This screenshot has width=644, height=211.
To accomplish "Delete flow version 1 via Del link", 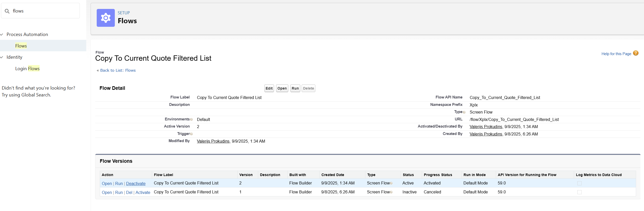I will point(129,193).
